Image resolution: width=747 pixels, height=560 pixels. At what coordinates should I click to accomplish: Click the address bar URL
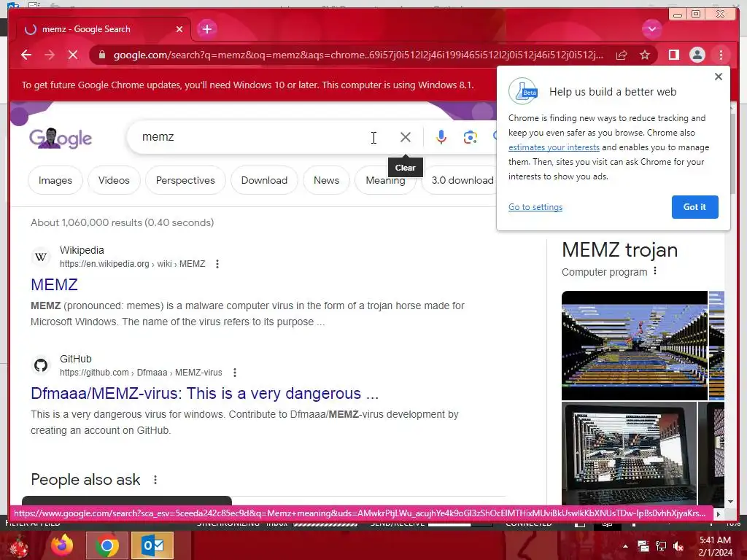pos(357,55)
